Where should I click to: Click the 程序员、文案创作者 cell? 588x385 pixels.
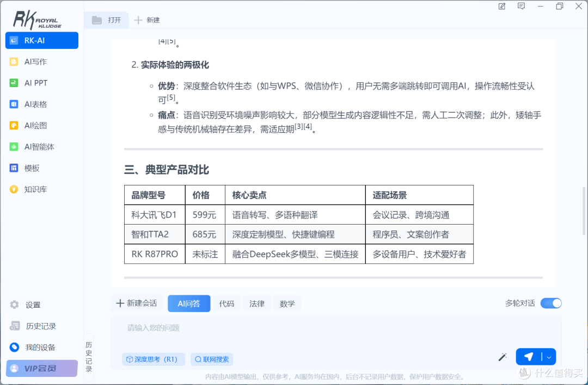point(419,234)
